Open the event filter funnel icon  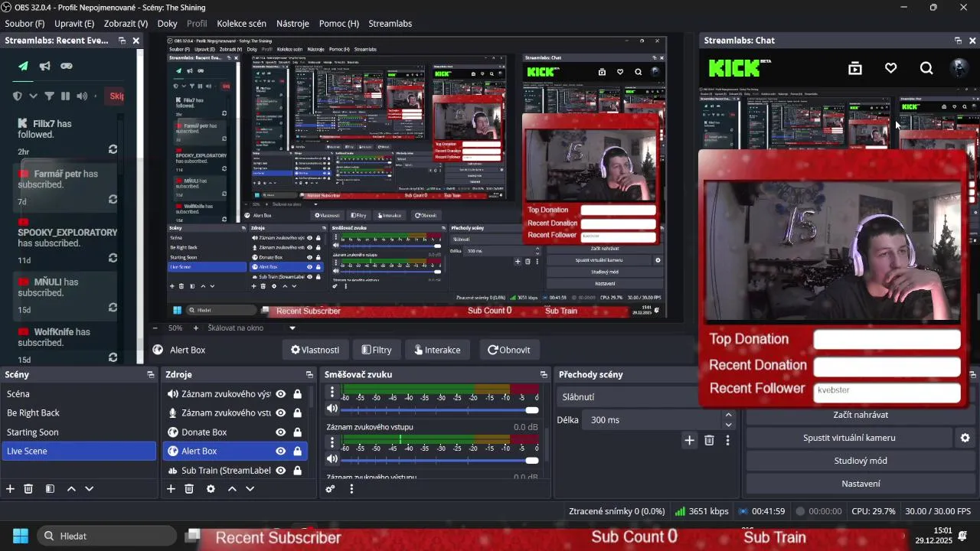click(x=49, y=96)
